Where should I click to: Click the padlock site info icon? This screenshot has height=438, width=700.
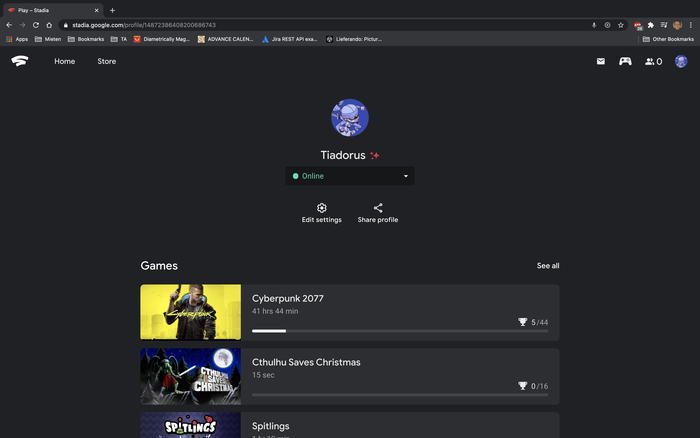(66, 25)
